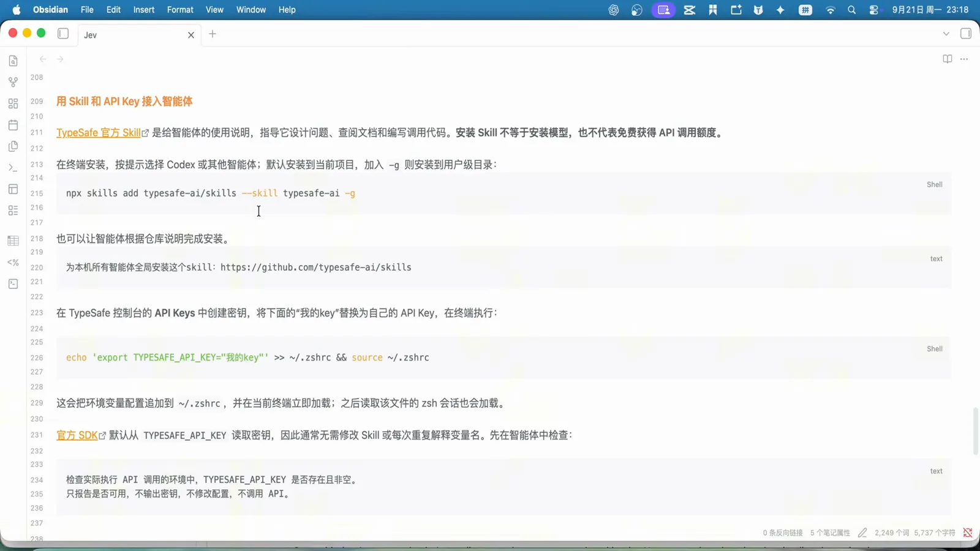Image resolution: width=980 pixels, height=551 pixels.
Task: Open today's daily note calendar icon
Action: (x=13, y=125)
